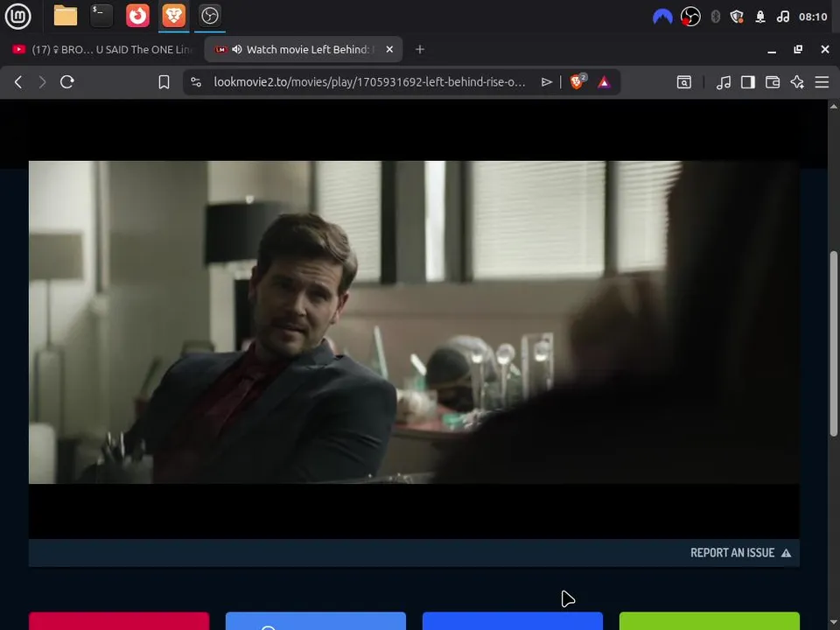This screenshot has height=630, width=840.
Task: Bookmark this page
Action: point(164,82)
